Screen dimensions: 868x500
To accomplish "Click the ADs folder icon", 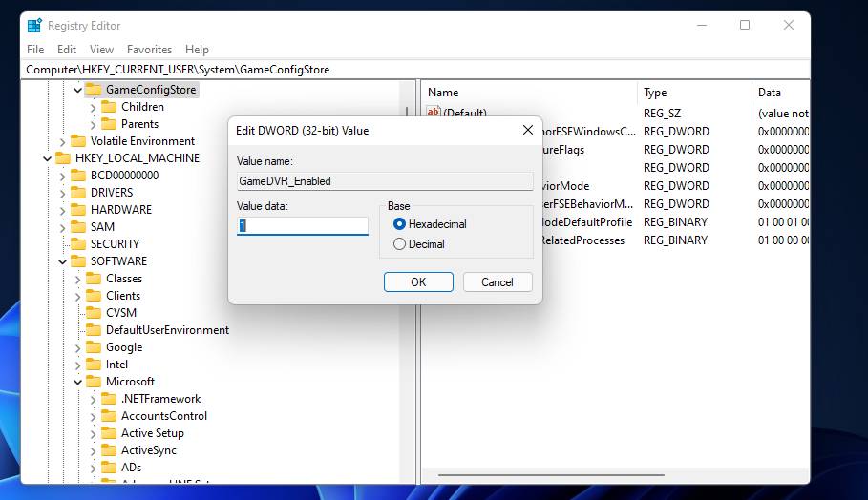I will tap(109, 467).
